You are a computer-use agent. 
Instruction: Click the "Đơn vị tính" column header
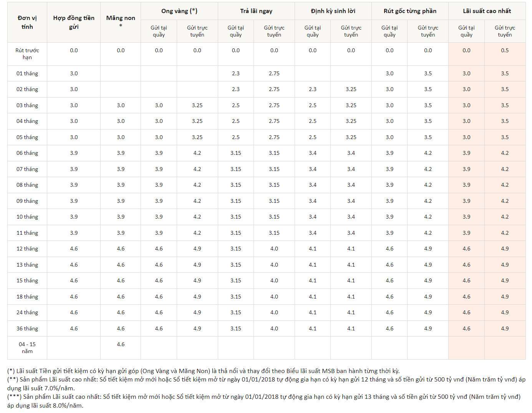tap(27, 22)
